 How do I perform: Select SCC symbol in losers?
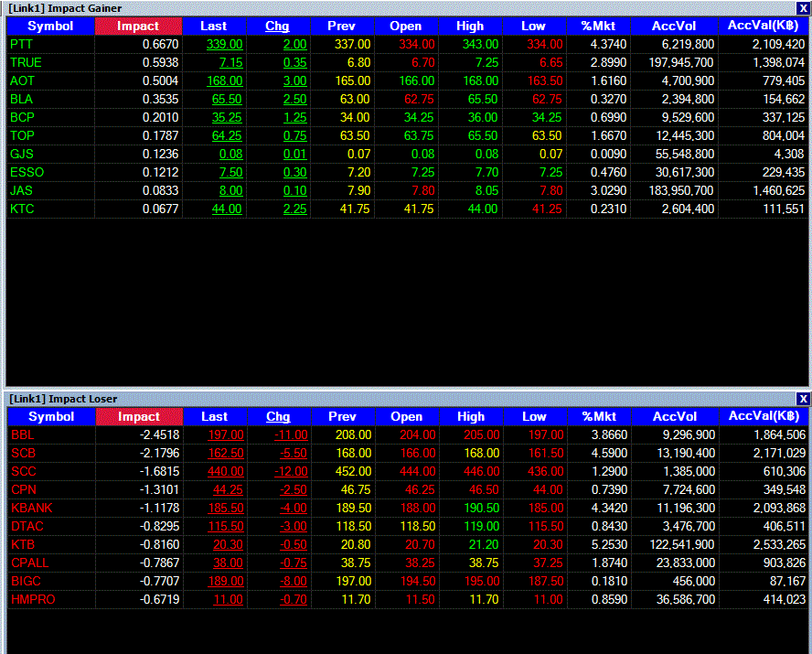click(24, 471)
